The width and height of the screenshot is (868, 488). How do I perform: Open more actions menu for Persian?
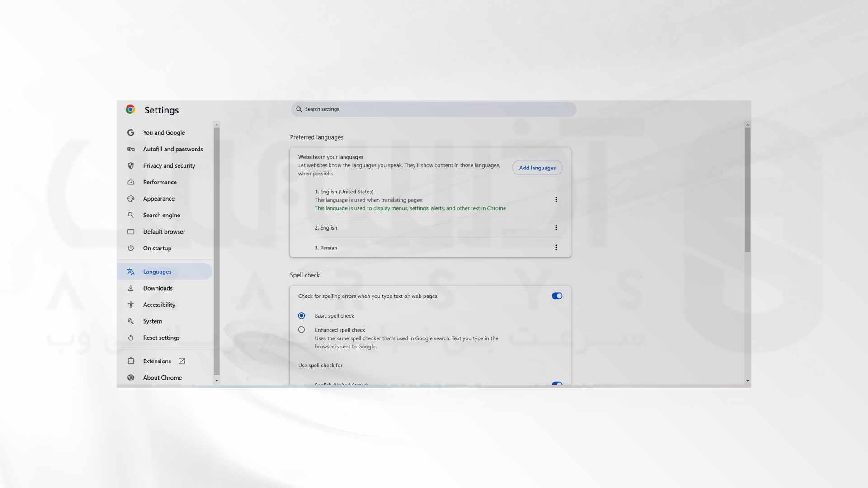click(x=556, y=248)
